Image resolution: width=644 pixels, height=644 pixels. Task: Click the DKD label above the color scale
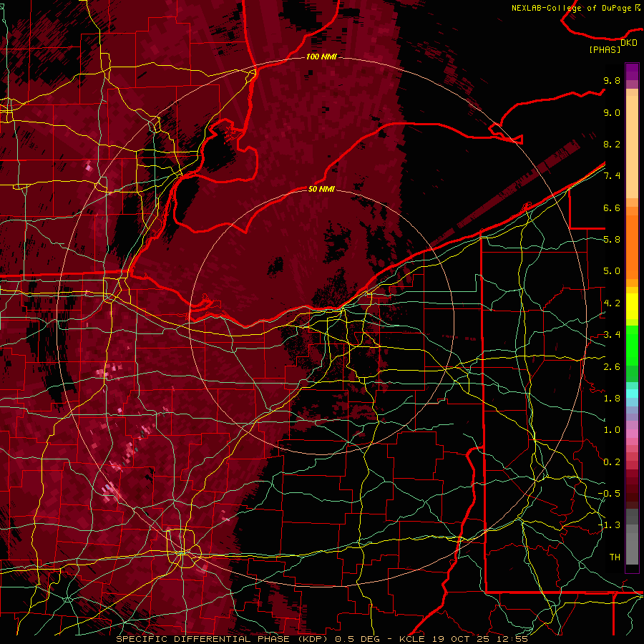(x=629, y=43)
